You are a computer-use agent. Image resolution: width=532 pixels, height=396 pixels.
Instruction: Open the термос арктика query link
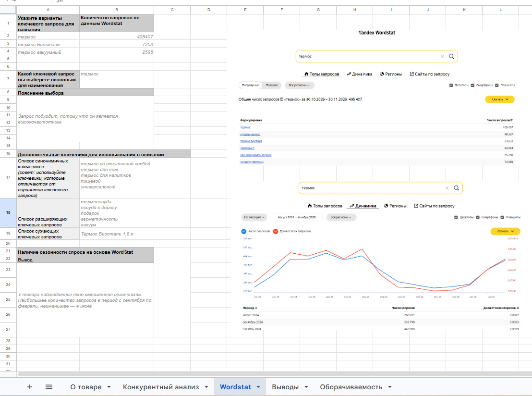coord(251,141)
